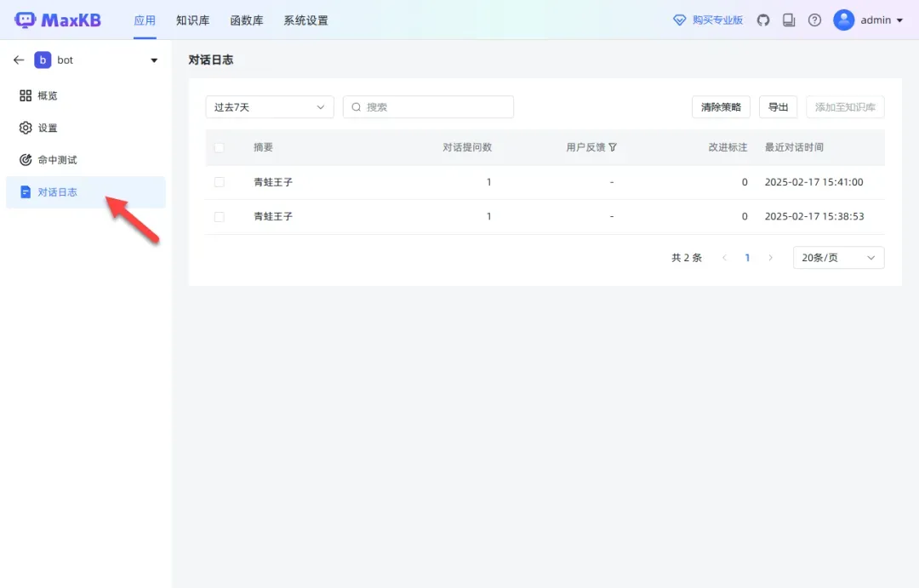
Task: Click the timestamp 2025-02-17 15:38:53
Action: [x=814, y=216]
